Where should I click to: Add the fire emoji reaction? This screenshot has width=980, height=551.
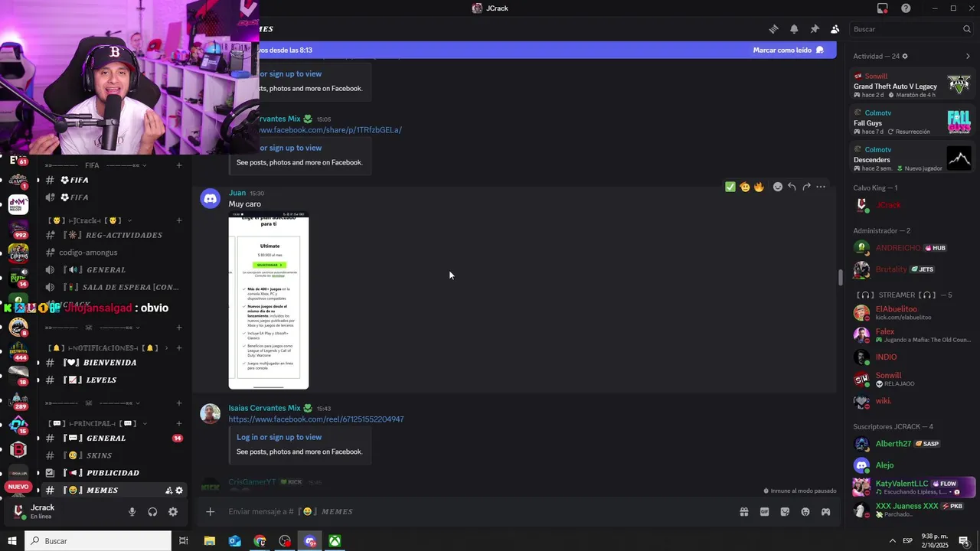point(759,187)
